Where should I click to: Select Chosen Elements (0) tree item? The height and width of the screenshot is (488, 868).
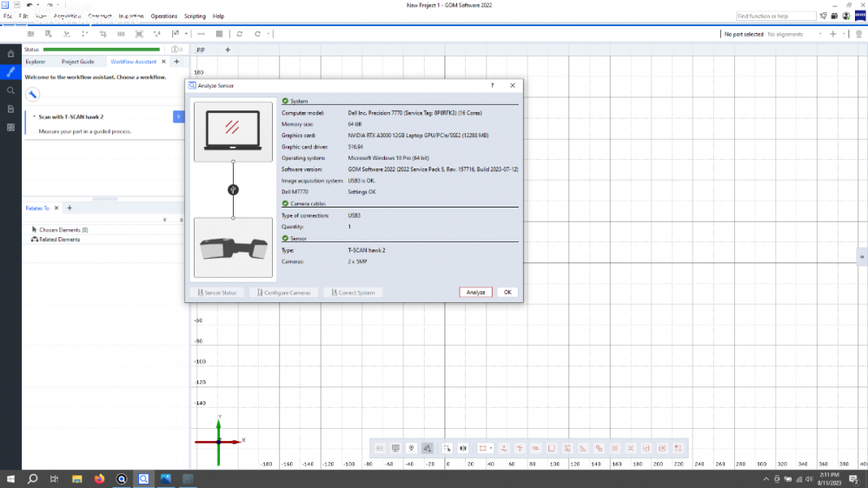pos(60,229)
